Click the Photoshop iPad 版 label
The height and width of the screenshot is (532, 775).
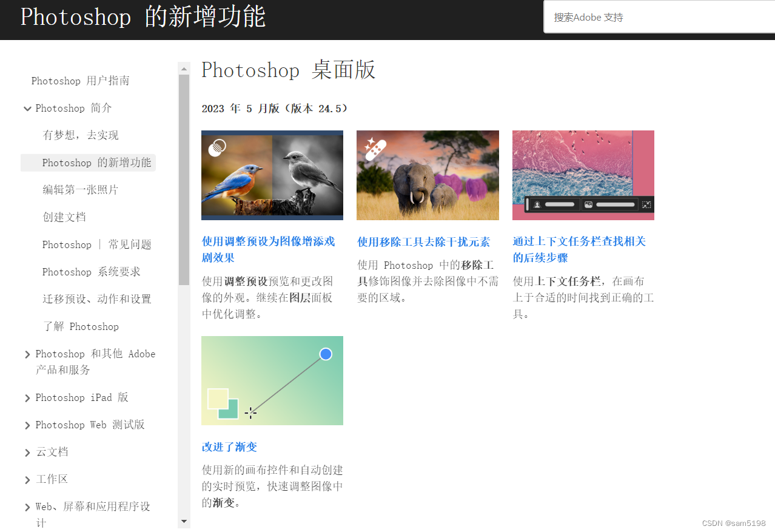click(x=82, y=397)
